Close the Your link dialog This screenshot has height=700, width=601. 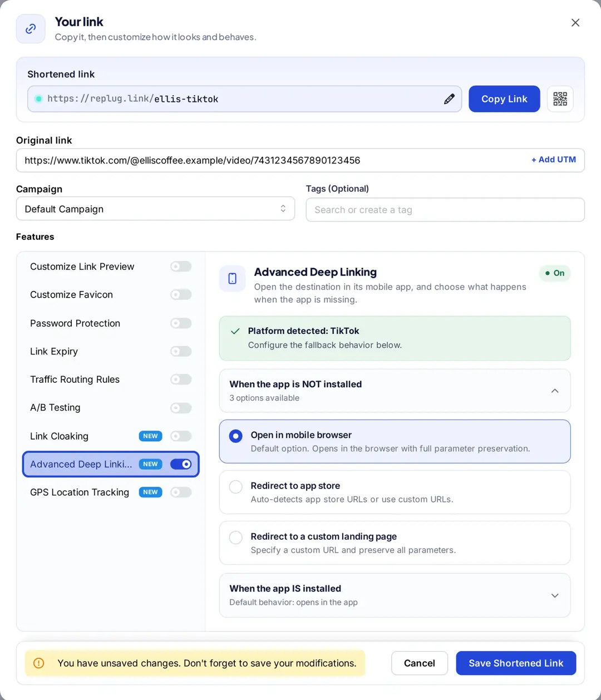point(575,22)
